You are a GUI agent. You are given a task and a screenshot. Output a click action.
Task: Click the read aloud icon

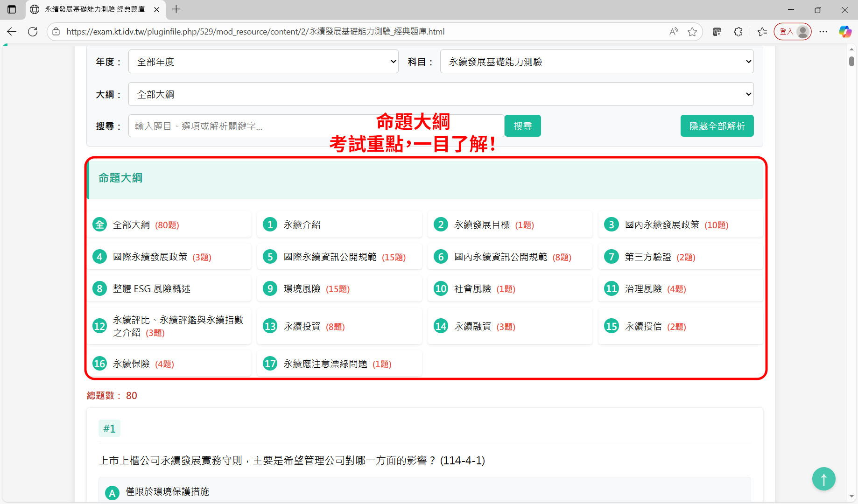673,32
